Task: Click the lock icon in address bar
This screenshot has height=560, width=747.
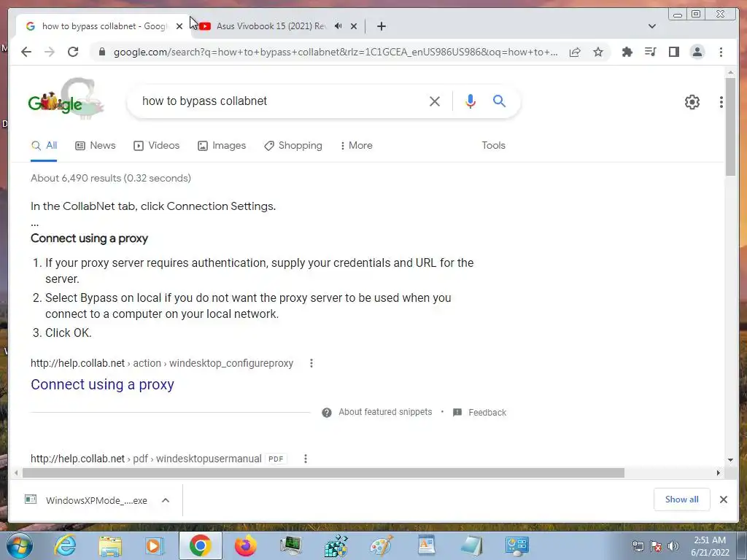Action: click(x=101, y=52)
